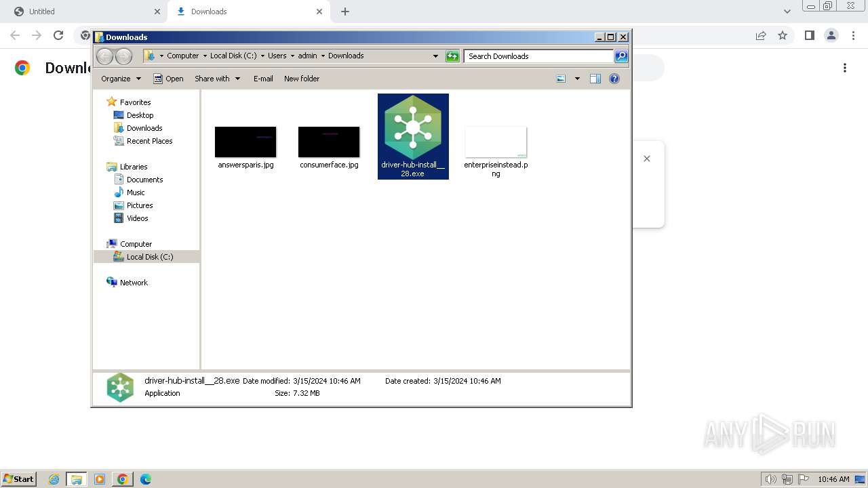Screen dimensions: 868x488
Task: Select consumerface.jpg thumbnail
Action: [329, 142]
